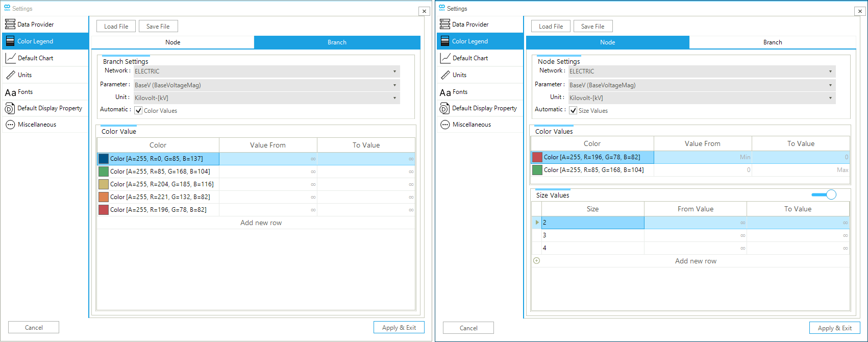Viewport: 868px width, 342px height.
Task: Open Default Chart icon in right window
Action: click(x=445, y=58)
